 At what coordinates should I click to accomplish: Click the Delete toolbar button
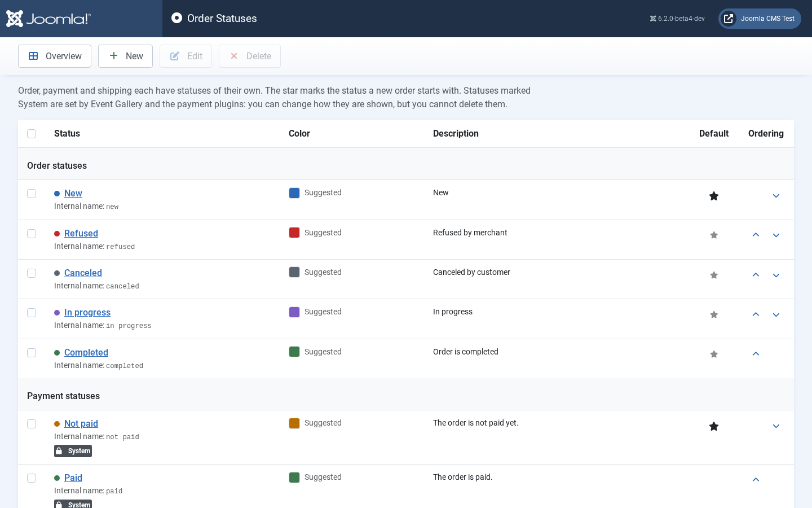[x=250, y=56]
